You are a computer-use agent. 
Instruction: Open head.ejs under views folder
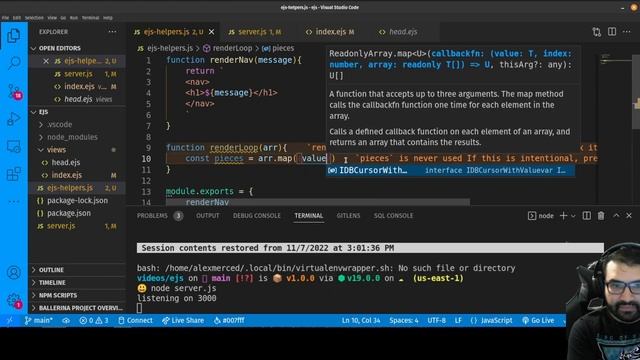tap(78, 163)
